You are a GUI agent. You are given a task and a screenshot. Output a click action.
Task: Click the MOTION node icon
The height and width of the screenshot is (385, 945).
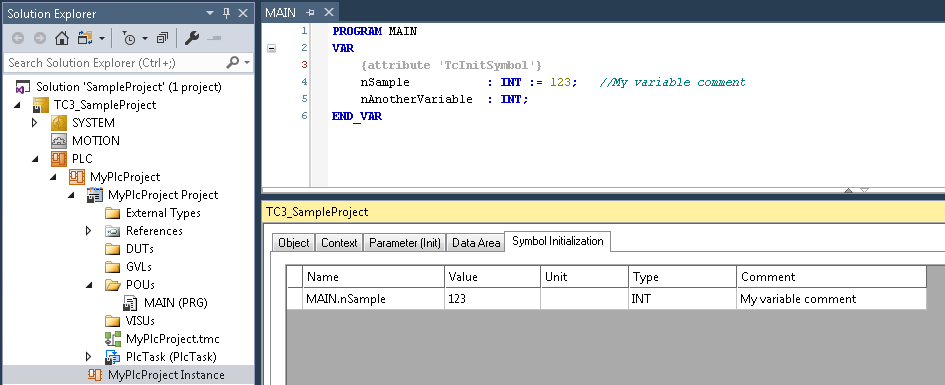click(x=58, y=140)
